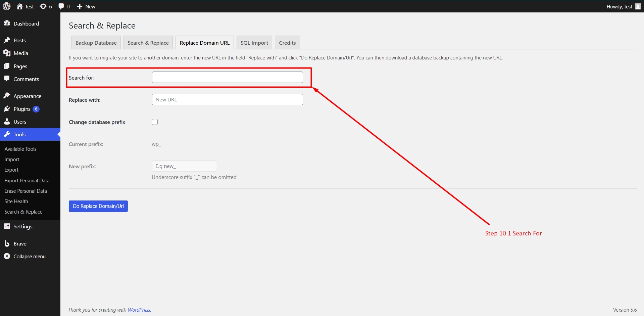Click the "wp_" current prefix value

[x=156, y=144]
